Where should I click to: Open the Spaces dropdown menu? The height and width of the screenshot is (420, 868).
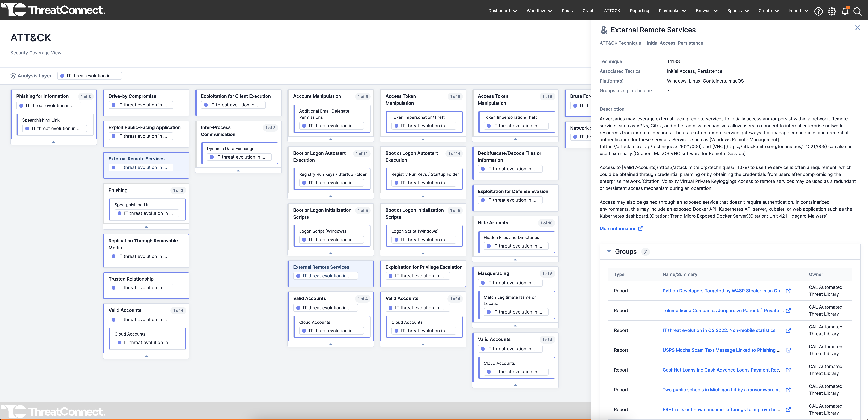[x=738, y=11]
